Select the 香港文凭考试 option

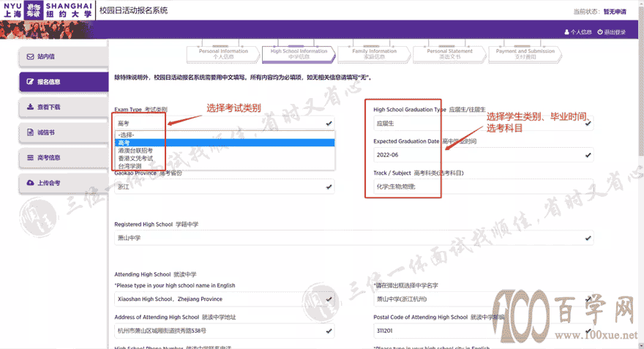coord(225,158)
